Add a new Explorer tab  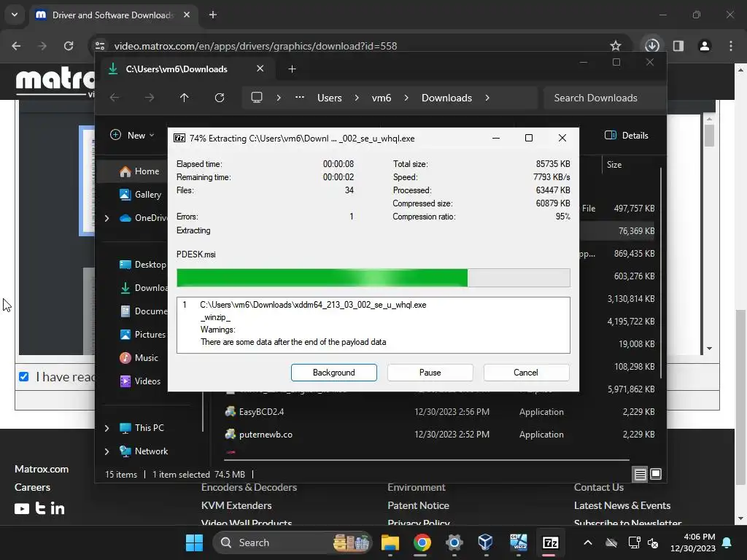click(x=292, y=69)
